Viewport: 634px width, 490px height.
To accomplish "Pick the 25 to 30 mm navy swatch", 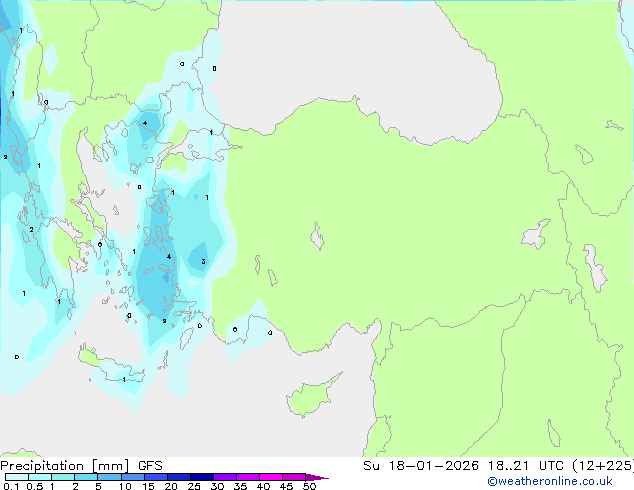I will [201, 477].
